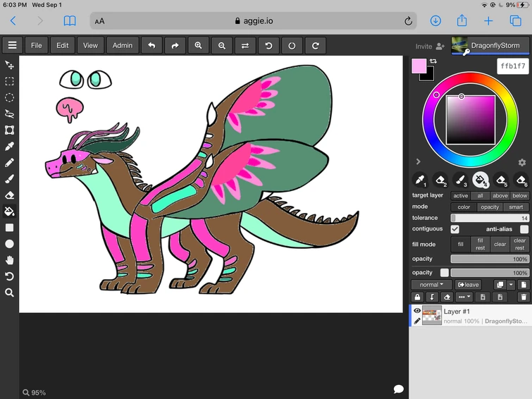Set target layer to all
The height and width of the screenshot is (399, 532).
coord(480,196)
